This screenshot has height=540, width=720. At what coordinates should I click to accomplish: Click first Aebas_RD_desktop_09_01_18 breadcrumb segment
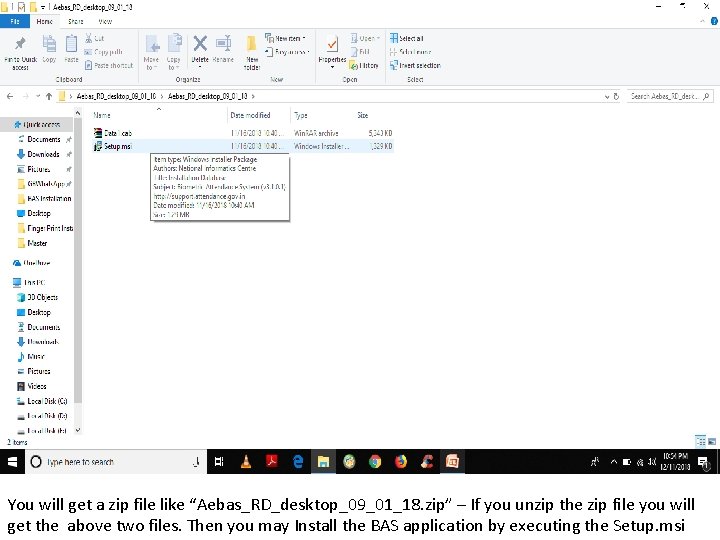click(x=116, y=96)
